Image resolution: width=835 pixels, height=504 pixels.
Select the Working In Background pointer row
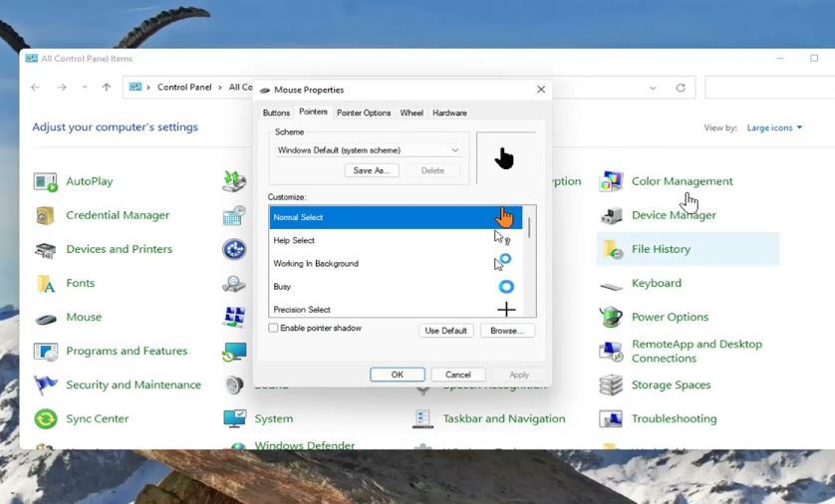396,263
